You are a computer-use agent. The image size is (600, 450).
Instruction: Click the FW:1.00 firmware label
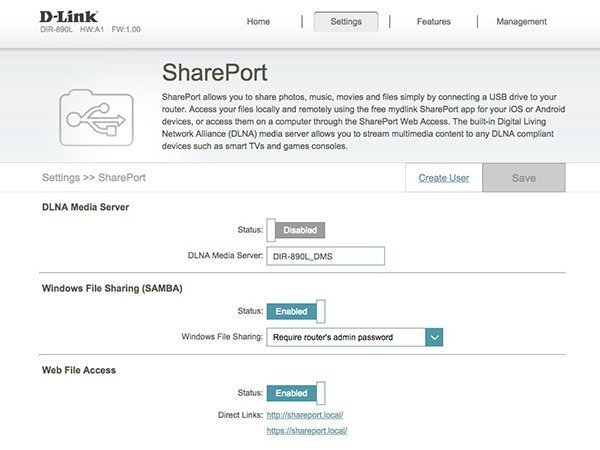126,29
